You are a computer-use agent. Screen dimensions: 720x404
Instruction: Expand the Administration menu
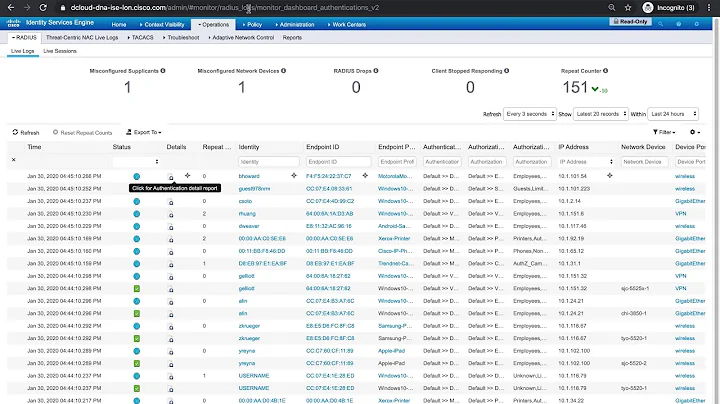coord(295,25)
